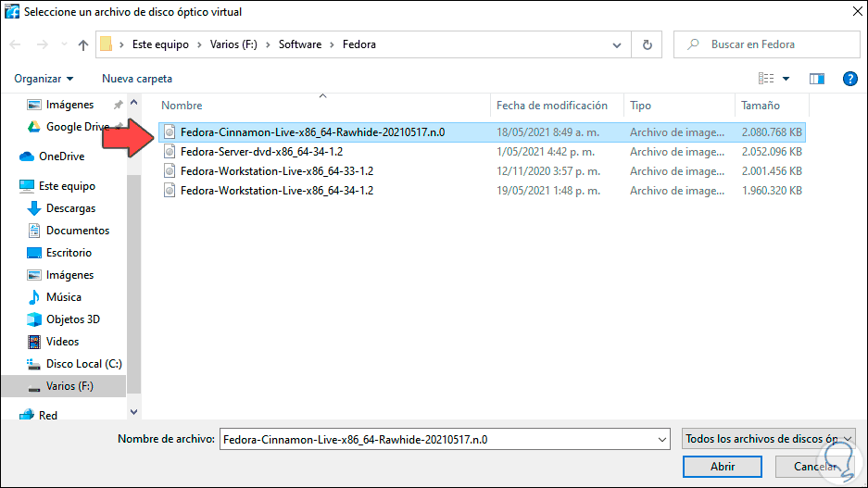The image size is (868, 488).
Task: Open OneDrive in the sidebar
Action: pyautogui.click(x=61, y=156)
